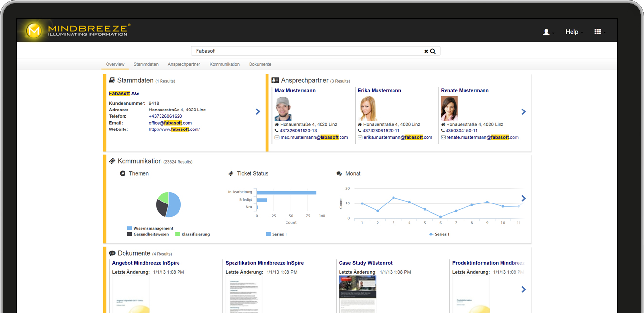Toggle Series 1 legend under Ticket Status chart
Viewport: 644px width, 313px height.
tap(277, 234)
